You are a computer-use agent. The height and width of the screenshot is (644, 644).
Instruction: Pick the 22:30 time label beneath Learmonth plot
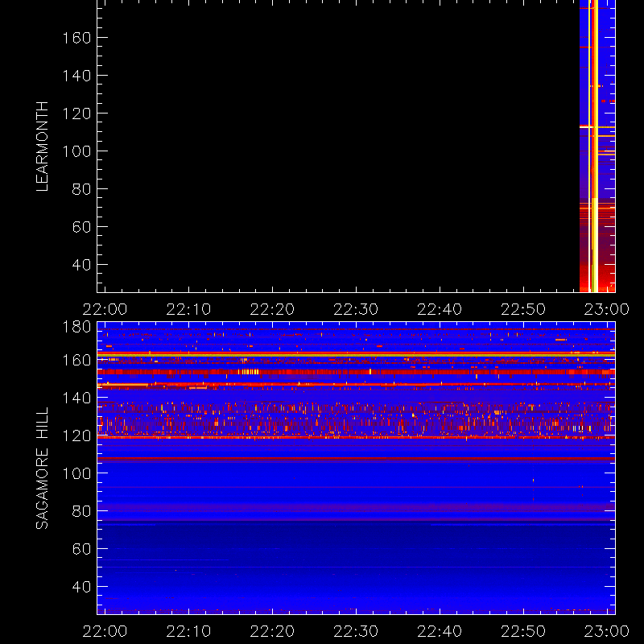pos(356,309)
